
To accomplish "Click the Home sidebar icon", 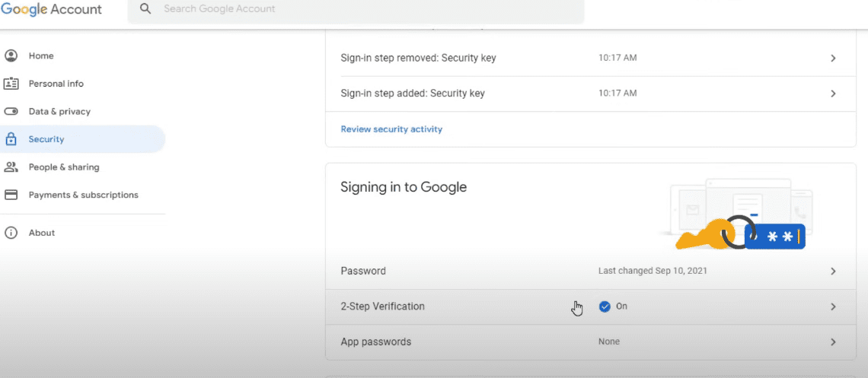I will (11, 56).
